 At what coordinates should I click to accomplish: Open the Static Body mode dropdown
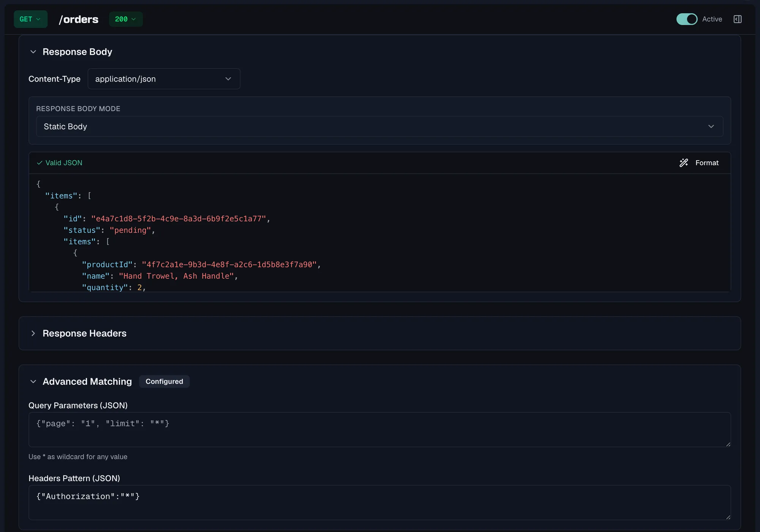click(379, 126)
